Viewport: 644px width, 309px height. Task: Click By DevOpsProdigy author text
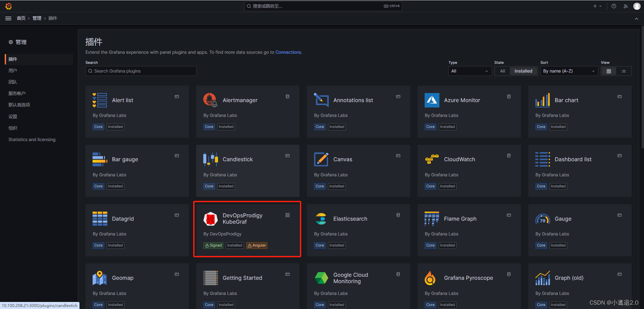[222, 234]
